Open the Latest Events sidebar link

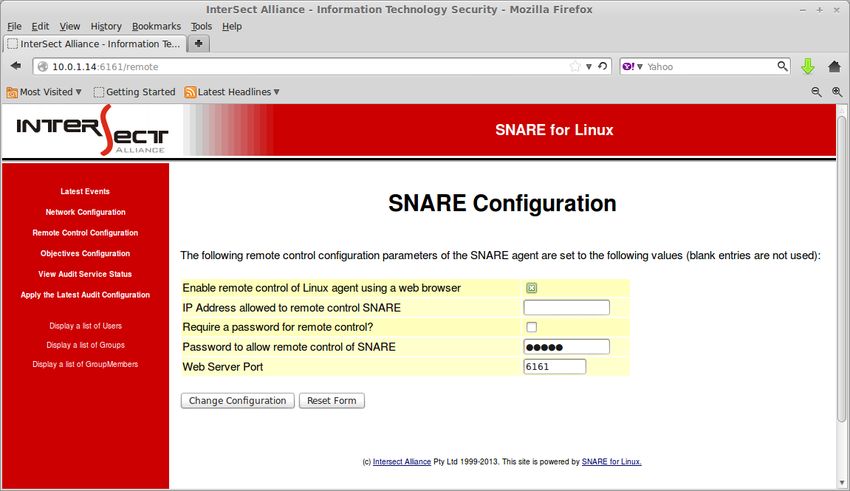(x=85, y=191)
